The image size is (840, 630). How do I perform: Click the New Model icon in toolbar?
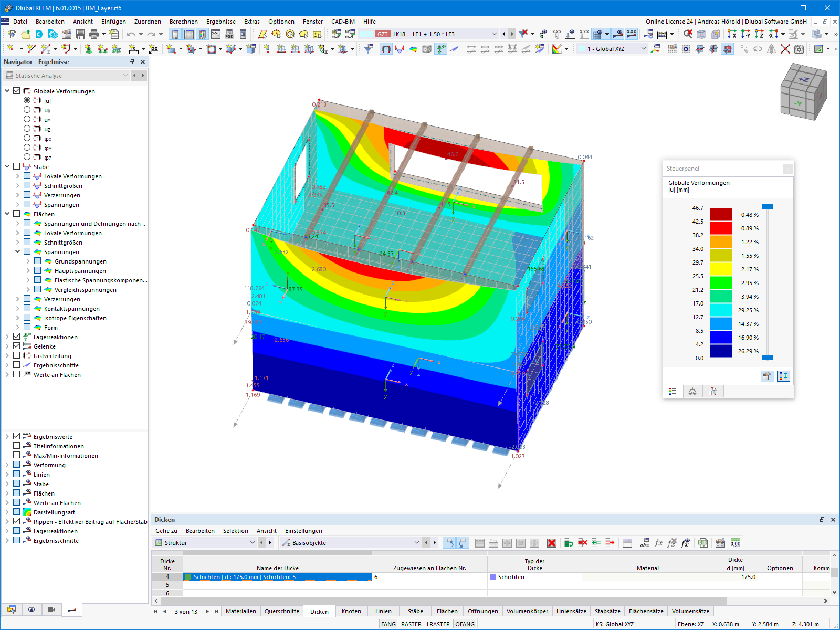[12, 34]
